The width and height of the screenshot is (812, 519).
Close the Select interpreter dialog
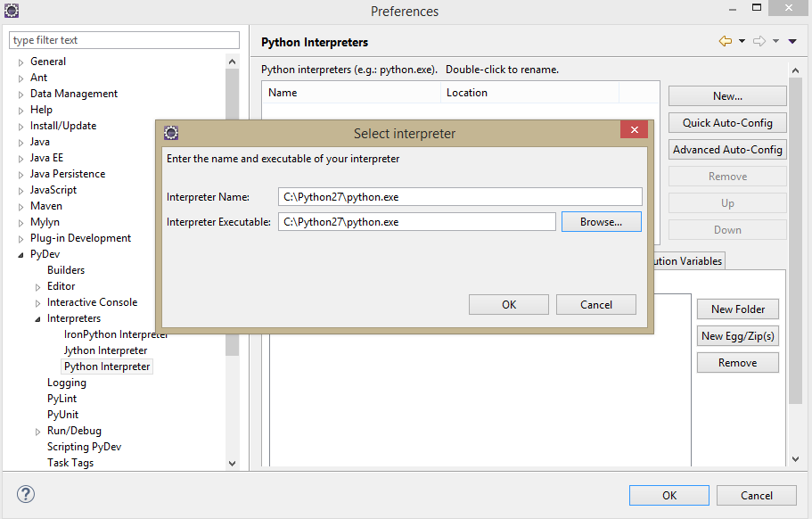pos(634,129)
